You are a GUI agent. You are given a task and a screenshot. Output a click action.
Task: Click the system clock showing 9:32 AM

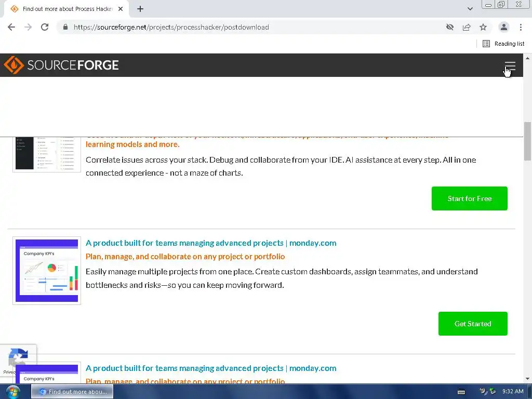point(513,392)
